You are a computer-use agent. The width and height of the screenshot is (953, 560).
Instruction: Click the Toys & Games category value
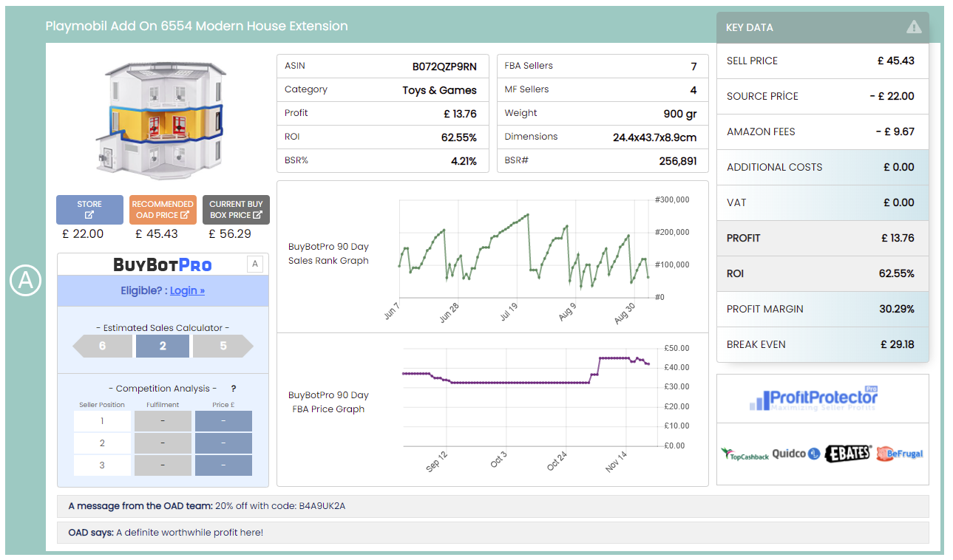pyautogui.click(x=439, y=90)
